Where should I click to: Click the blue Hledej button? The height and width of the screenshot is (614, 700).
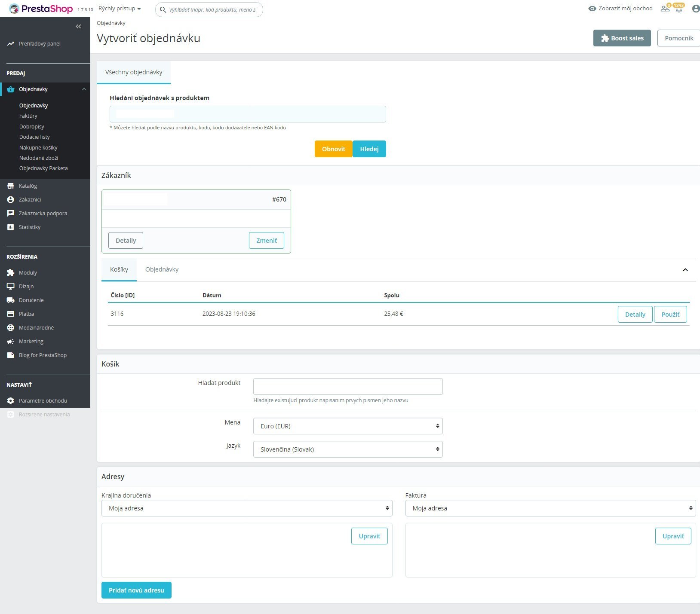369,149
